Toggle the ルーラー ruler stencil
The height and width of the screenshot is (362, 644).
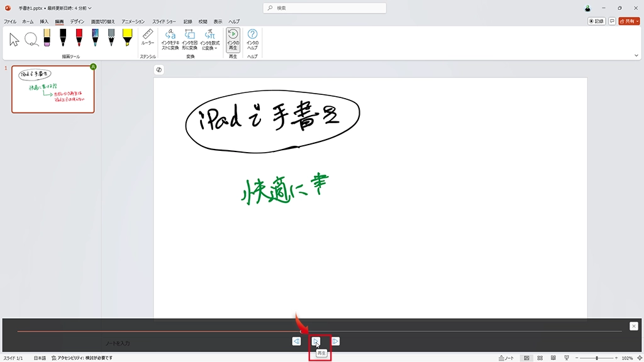click(148, 38)
